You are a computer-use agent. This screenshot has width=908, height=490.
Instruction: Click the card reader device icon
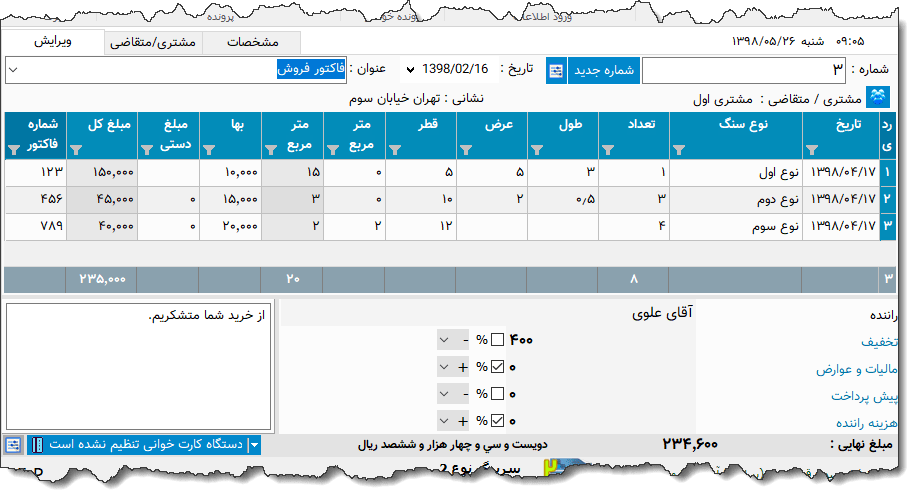(37, 445)
